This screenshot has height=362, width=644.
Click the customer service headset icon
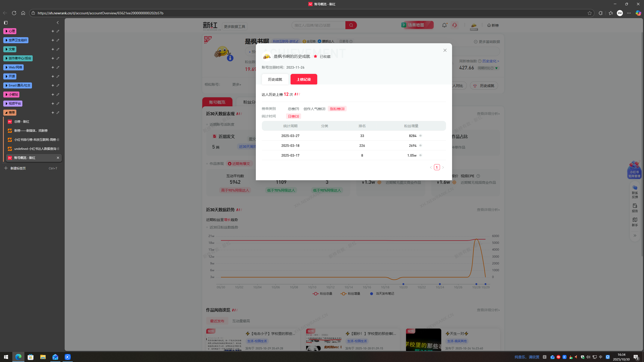pos(454,25)
